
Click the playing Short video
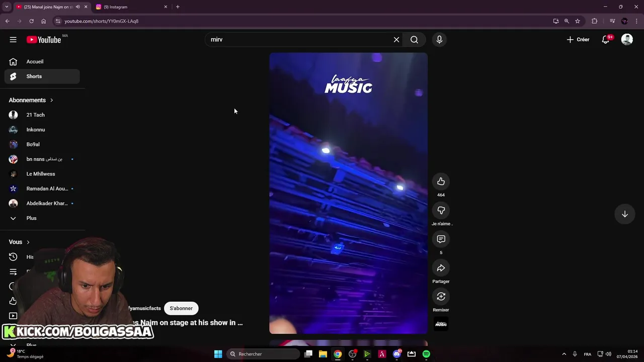(348, 193)
